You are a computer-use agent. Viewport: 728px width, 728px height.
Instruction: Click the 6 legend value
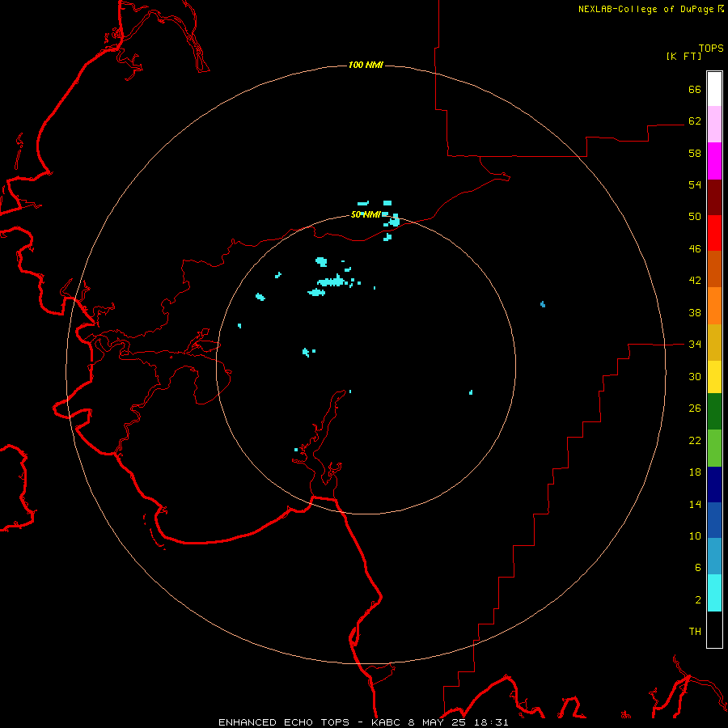pos(698,568)
